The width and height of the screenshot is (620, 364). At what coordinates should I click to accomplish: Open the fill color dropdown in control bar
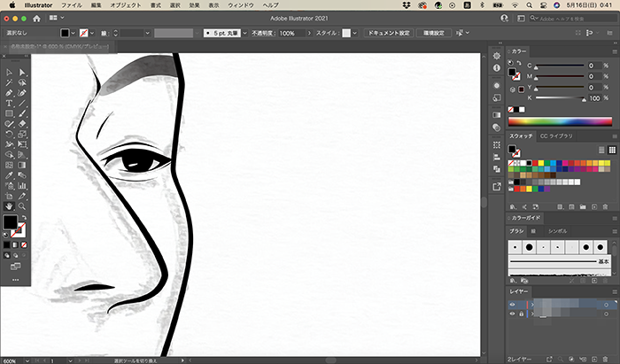click(x=74, y=33)
